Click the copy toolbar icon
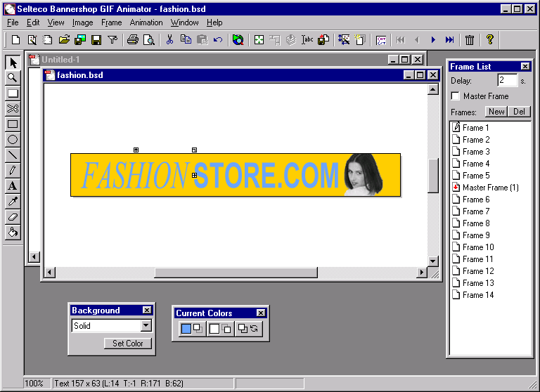 (186, 40)
